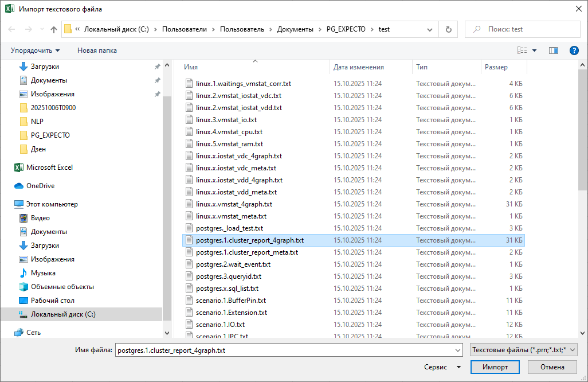The height and width of the screenshot is (382, 588).
Task: Select linux.x.iostat_vdd_4graph.txt file icon
Action: pyautogui.click(x=189, y=180)
